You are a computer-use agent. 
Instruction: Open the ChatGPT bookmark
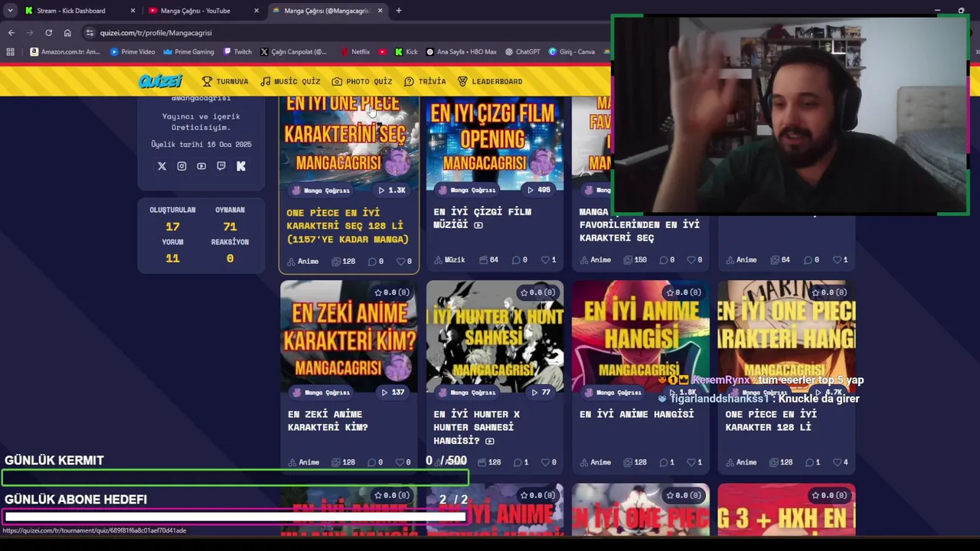tap(522, 52)
